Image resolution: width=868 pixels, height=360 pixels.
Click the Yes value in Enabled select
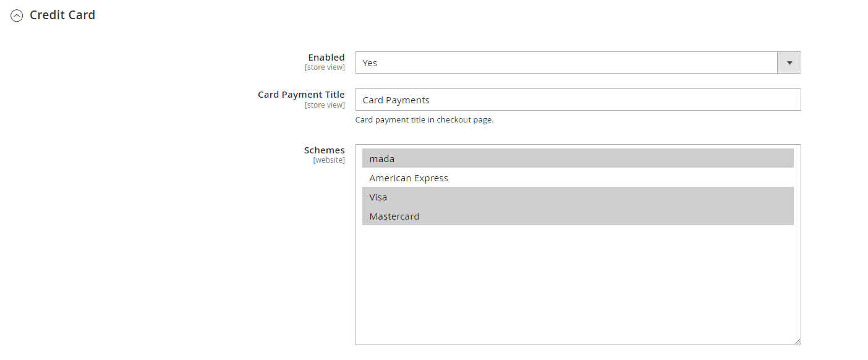pos(370,63)
